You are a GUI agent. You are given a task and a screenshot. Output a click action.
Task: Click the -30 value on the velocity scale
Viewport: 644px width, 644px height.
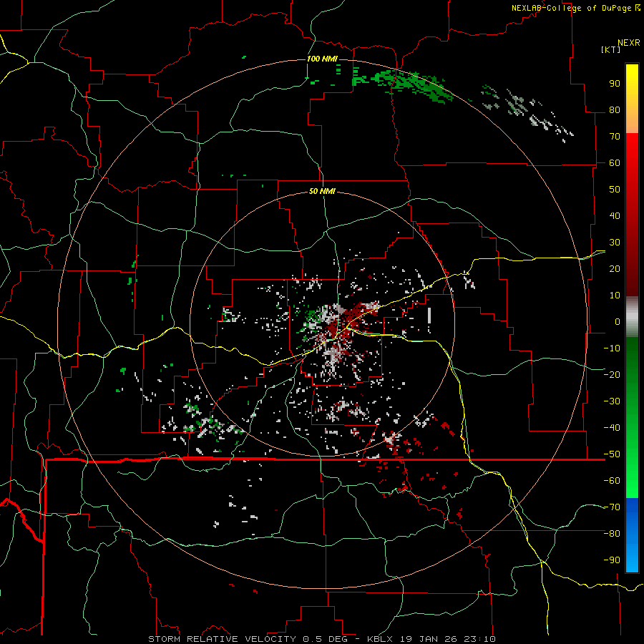pos(612,401)
